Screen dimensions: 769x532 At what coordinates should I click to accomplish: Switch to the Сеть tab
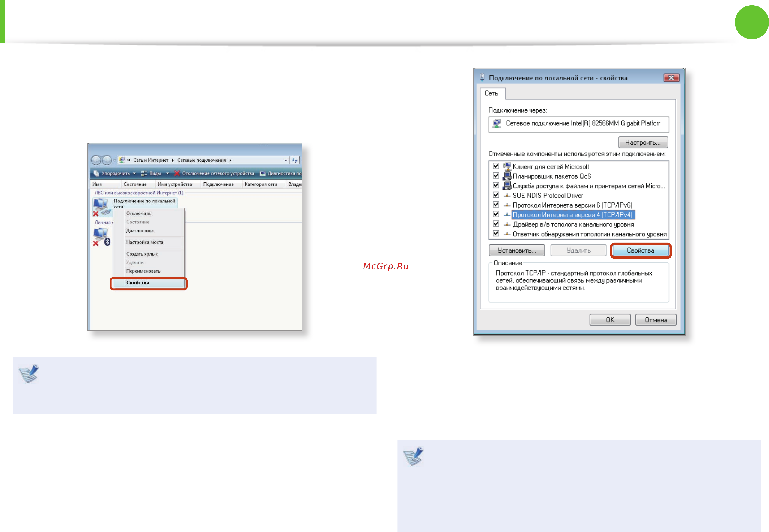point(491,94)
